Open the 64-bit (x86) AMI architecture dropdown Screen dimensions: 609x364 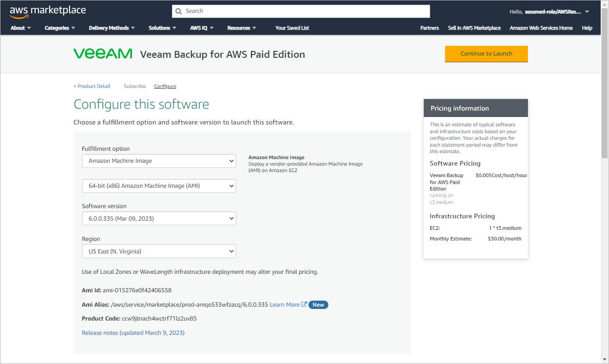tap(159, 186)
